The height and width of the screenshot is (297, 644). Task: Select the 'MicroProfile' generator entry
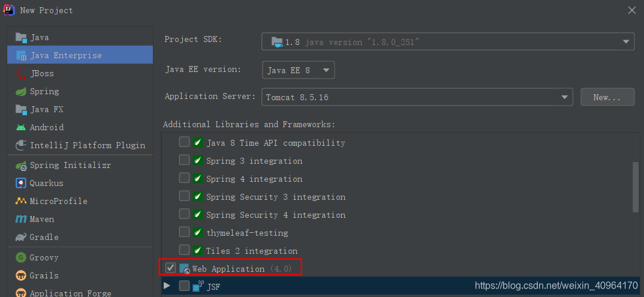(x=80, y=201)
